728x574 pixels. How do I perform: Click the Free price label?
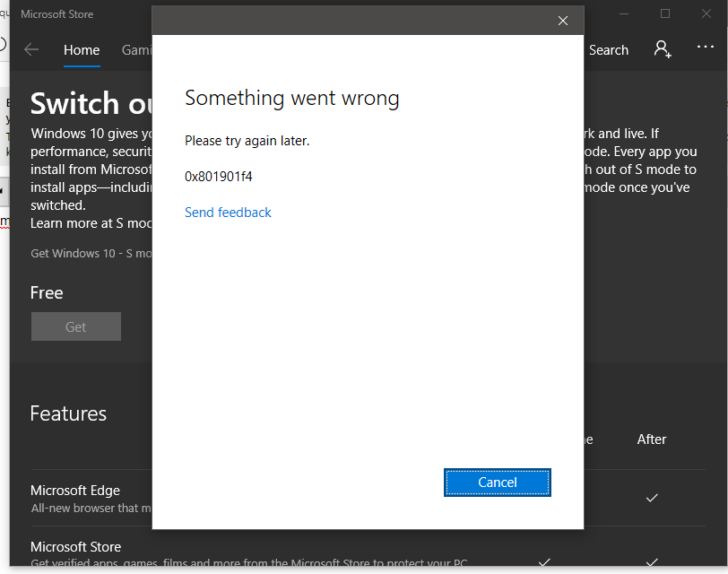click(x=47, y=292)
